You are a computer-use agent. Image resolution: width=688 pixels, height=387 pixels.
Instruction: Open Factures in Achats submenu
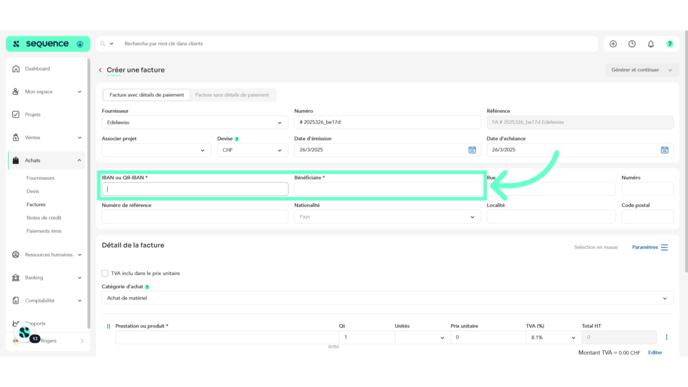click(x=36, y=204)
